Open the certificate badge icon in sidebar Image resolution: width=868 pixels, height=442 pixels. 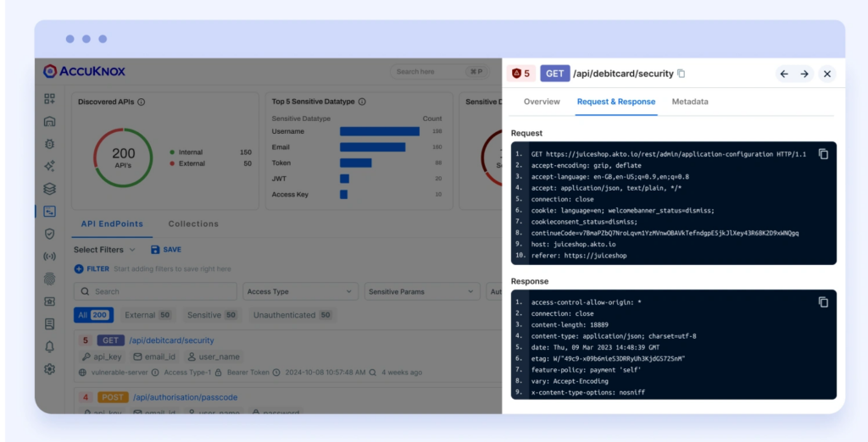pos(49,301)
